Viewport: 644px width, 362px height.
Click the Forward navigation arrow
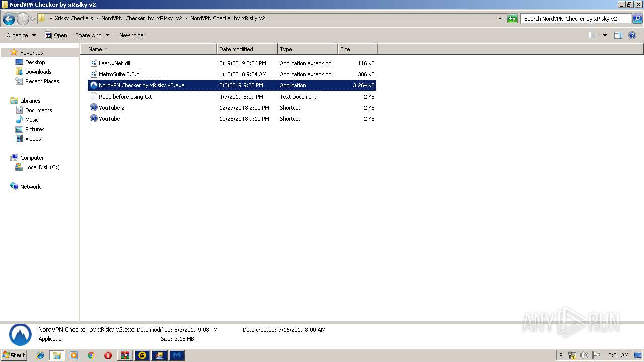(23, 19)
